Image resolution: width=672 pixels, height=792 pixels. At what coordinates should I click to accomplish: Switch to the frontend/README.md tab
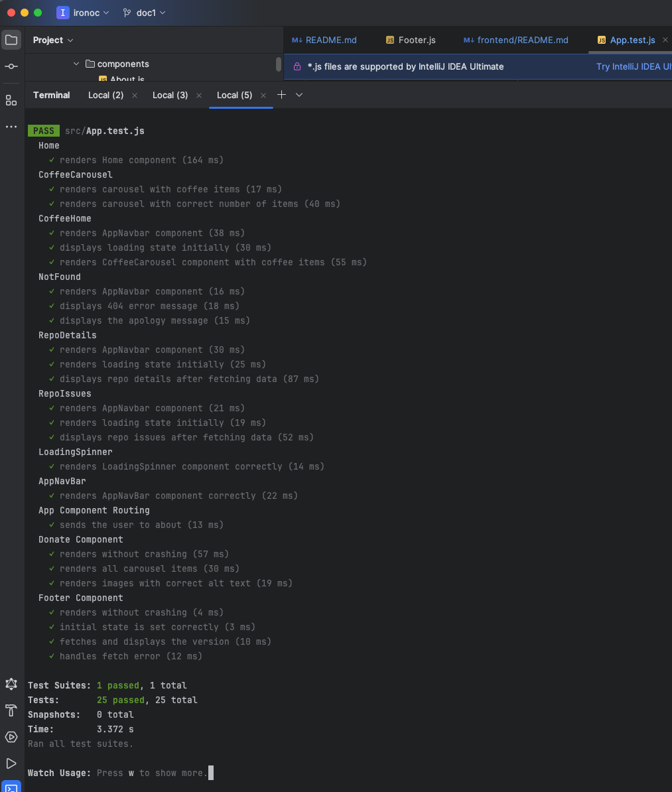pyautogui.click(x=516, y=40)
